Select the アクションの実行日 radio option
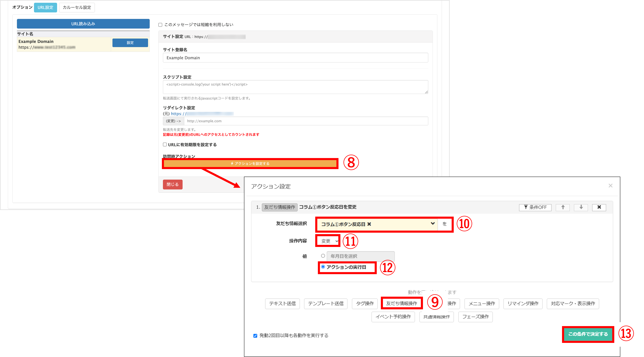Image resolution: width=644 pixels, height=357 pixels. pyautogui.click(x=323, y=267)
